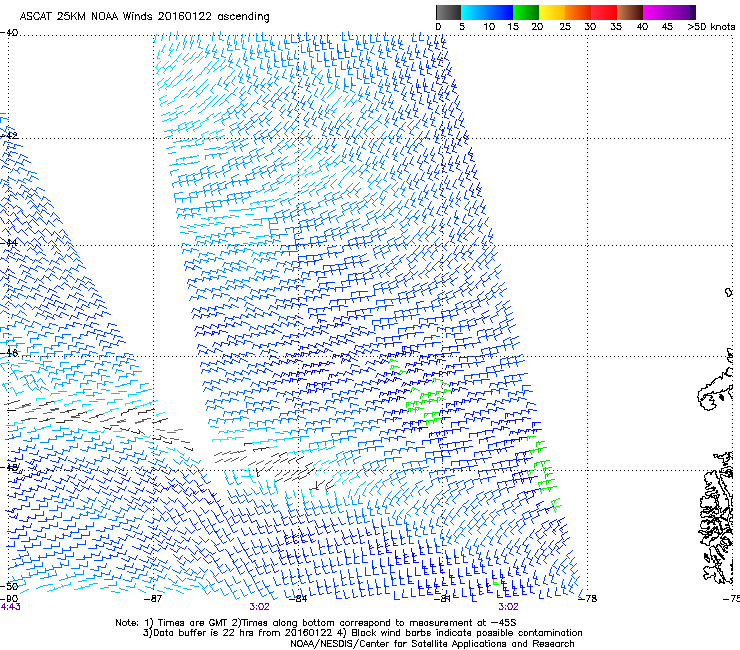Pick the yellow 20-25 knots color segment
Viewport: 740px width, 650px height.
(552, 12)
